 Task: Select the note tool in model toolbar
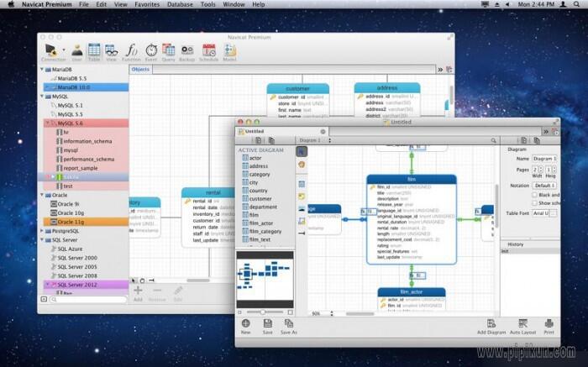point(302,196)
